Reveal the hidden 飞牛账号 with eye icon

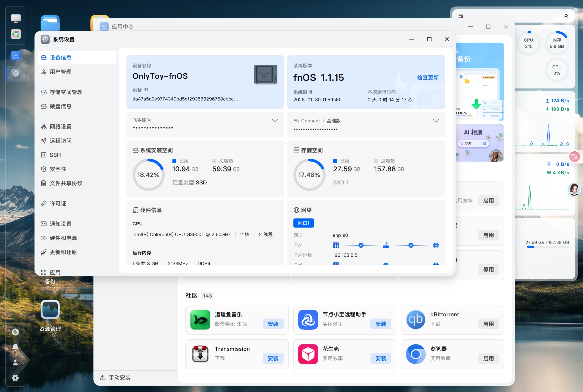coord(275,120)
